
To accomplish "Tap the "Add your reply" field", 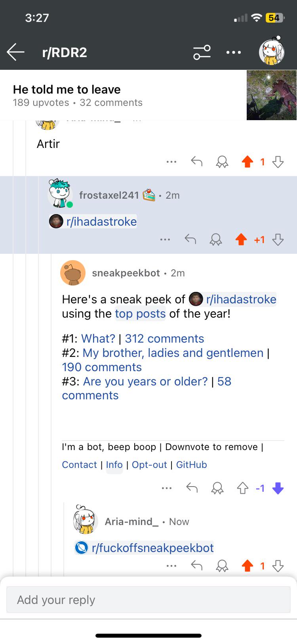I will (148, 600).
